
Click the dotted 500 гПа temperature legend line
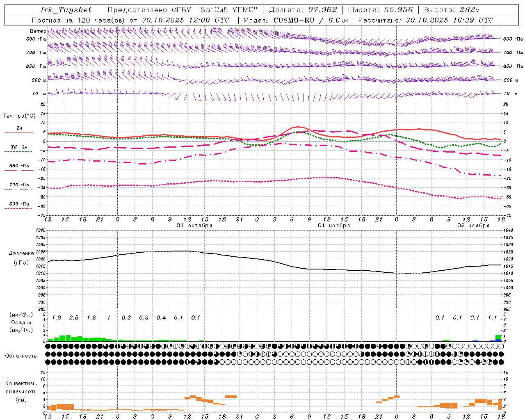tap(18, 208)
